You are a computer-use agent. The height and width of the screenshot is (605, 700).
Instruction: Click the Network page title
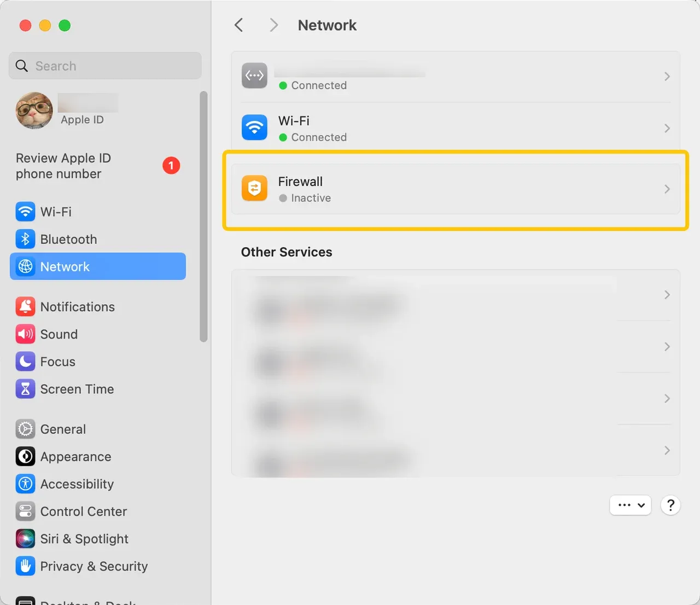pos(327,25)
